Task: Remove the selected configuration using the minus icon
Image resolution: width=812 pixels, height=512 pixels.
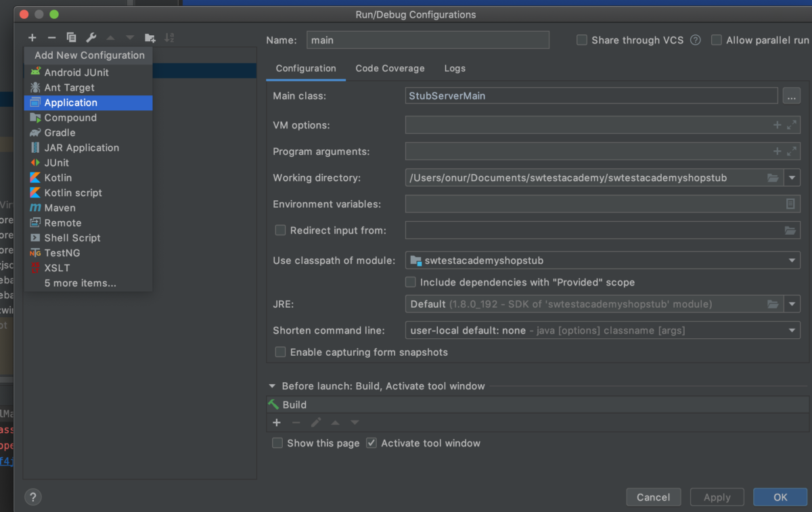Action: 51,38
